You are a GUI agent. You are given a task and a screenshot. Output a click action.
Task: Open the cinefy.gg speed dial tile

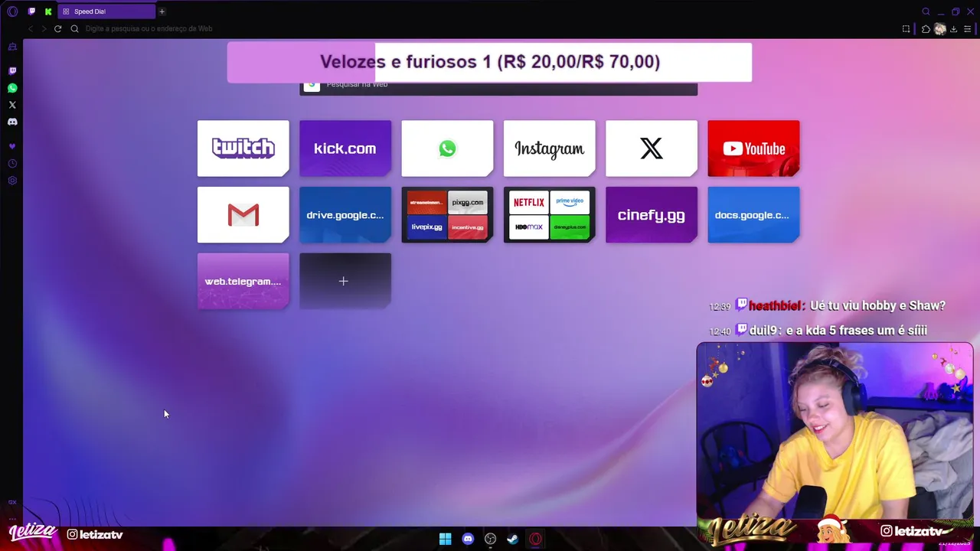(x=652, y=215)
